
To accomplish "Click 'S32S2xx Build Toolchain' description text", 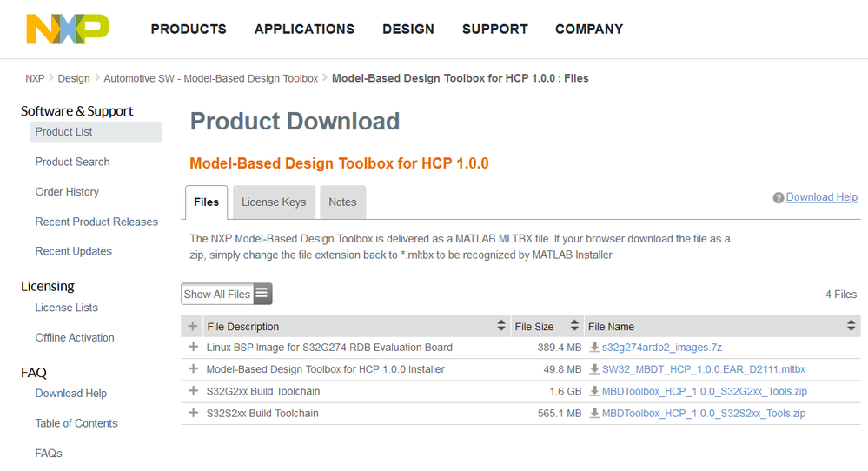I will 262,414.
